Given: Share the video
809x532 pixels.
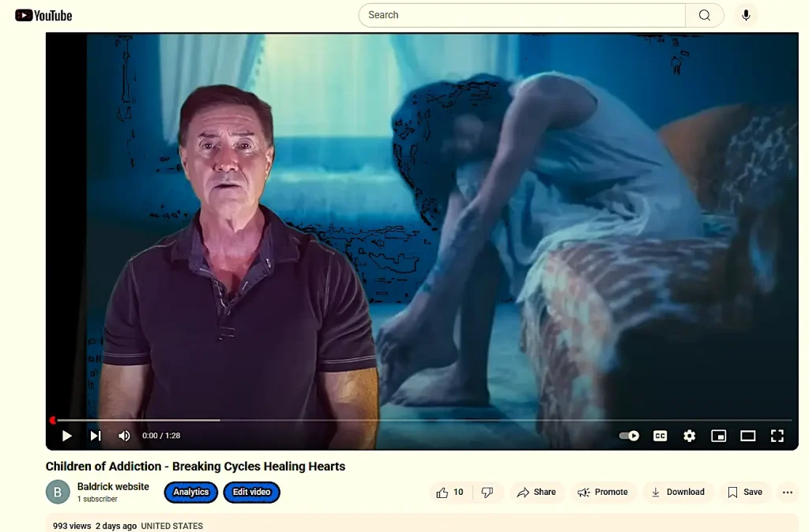Looking at the screenshot, I should [x=536, y=493].
